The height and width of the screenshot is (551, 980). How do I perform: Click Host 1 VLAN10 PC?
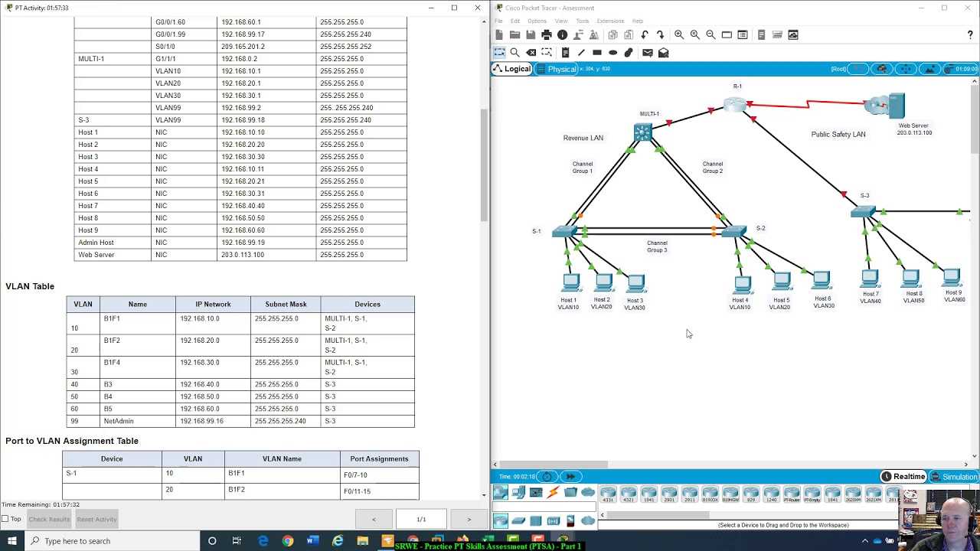(x=570, y=283)
